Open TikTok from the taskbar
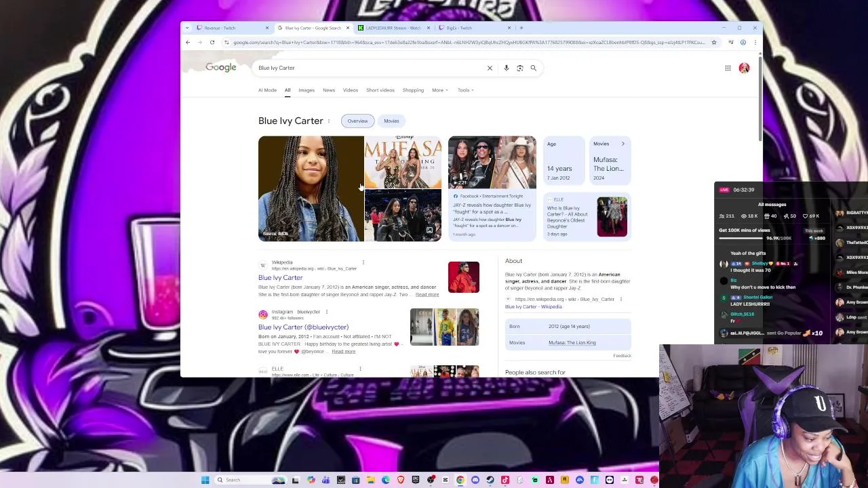The image size is (868, 488). (x=505, y=480)
